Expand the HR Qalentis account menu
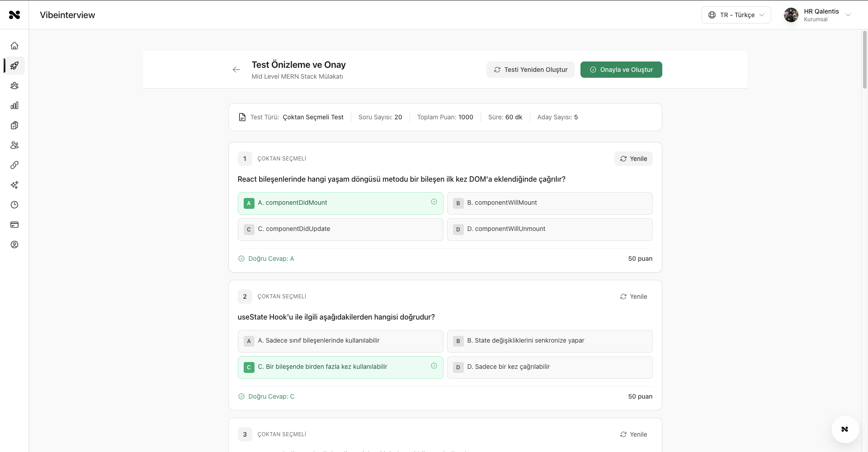The height and width of the screenshot is (452, 868). click(x=817, y=15)
